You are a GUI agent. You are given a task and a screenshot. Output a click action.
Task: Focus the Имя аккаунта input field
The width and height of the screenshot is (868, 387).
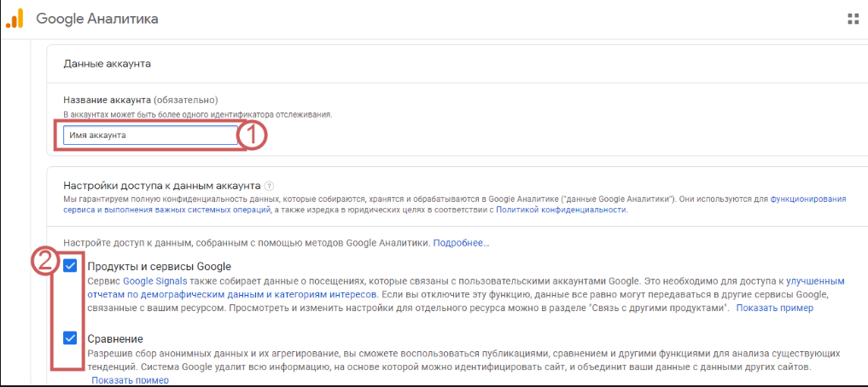[149, 135]
